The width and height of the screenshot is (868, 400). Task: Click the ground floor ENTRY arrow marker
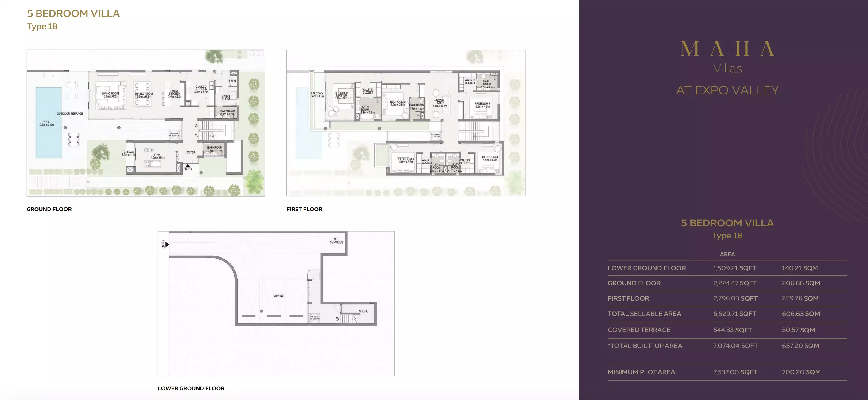pos(188,166)
